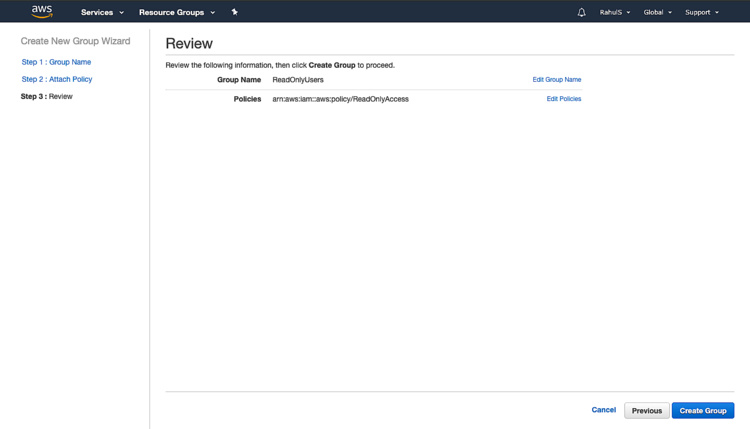Go to Step 2 : Attach Policy

pos(57,79)
